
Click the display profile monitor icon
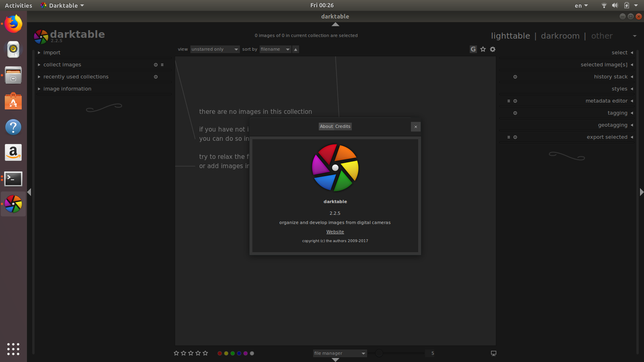pyautogui.click(x=493, y=353)
